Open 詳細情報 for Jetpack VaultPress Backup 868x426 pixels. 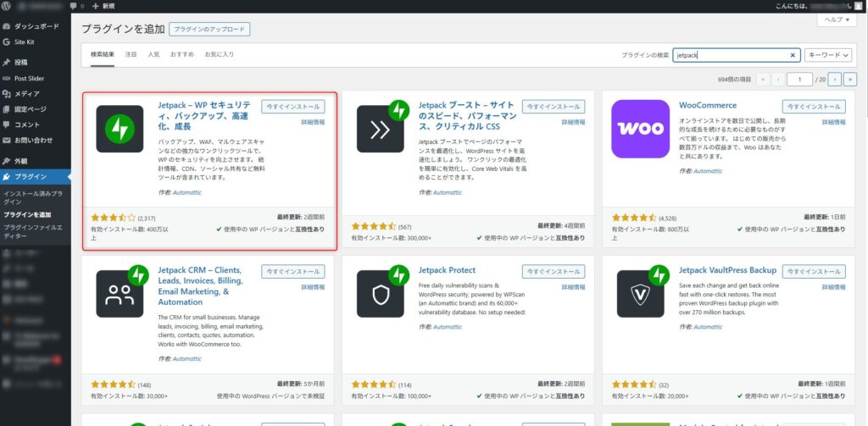[834, 287]
